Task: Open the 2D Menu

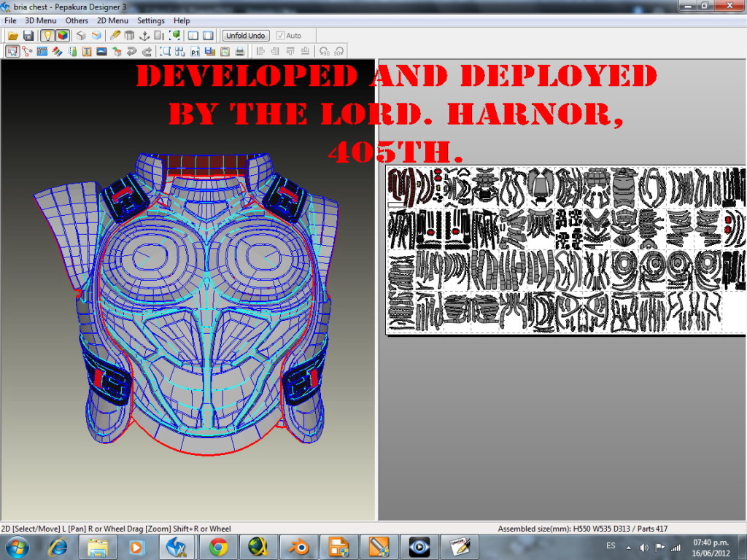Action: [112, 20]
